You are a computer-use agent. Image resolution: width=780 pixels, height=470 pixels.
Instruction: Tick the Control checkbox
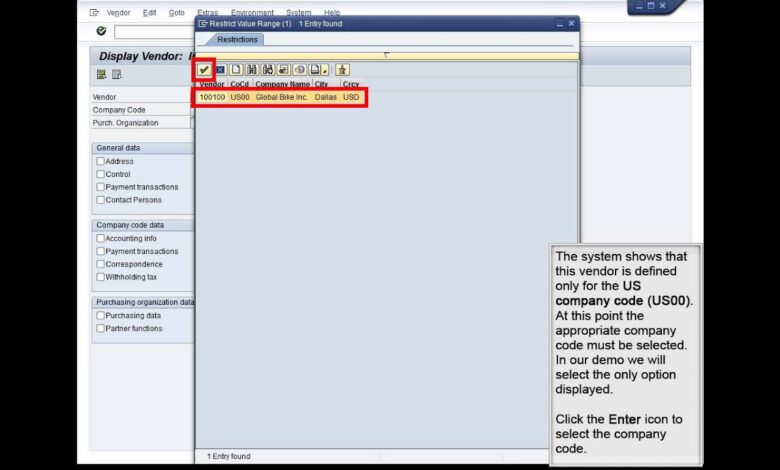coord(100,174)
